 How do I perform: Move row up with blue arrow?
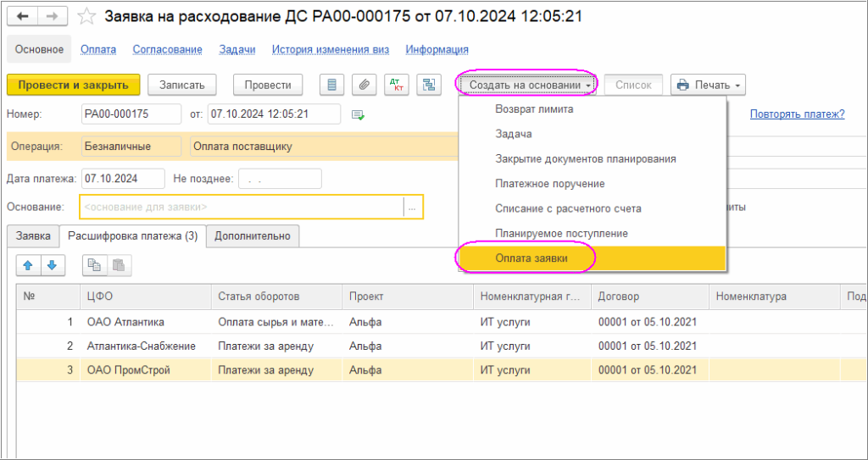[28, 265]
